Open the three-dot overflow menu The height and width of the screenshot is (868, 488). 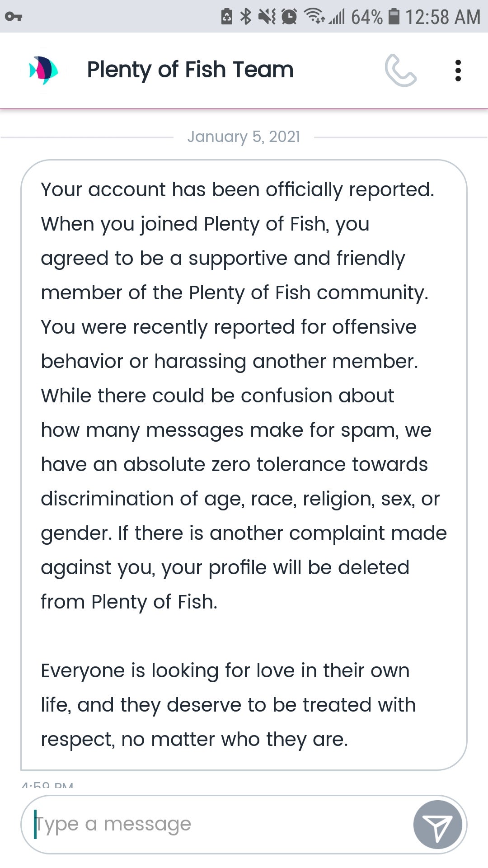(x=458, y=71)
